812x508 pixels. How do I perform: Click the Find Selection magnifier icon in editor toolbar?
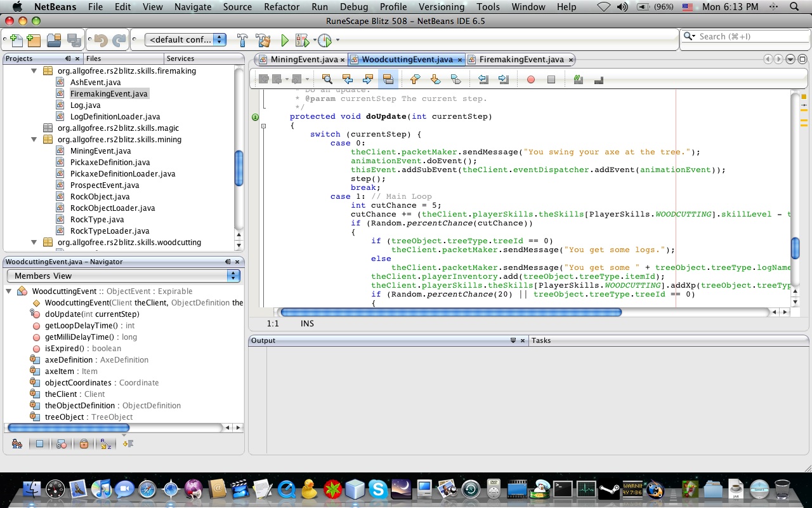[327, 79]
